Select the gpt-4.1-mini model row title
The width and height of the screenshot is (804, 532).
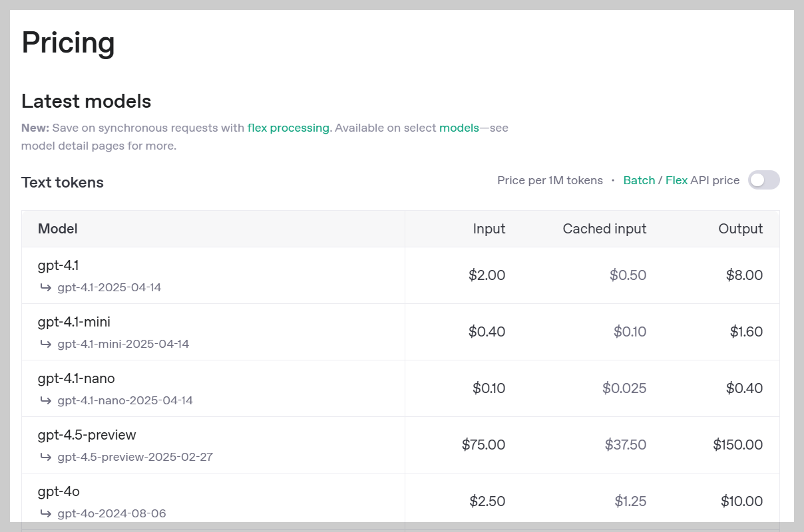point(74,322)
